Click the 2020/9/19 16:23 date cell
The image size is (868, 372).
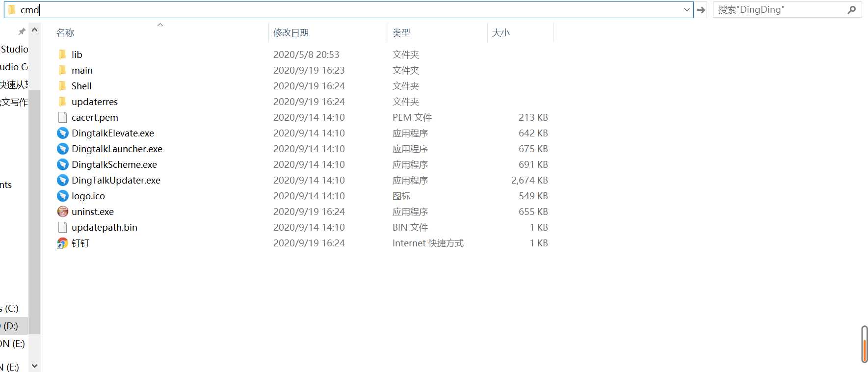coord(309,70)
